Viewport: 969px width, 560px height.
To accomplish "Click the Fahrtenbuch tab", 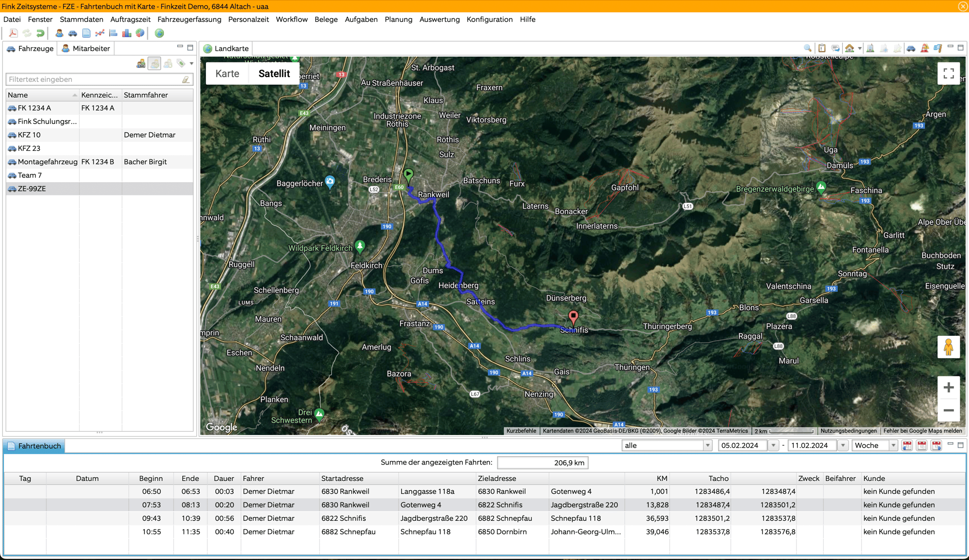I will [x=37, y=446].
